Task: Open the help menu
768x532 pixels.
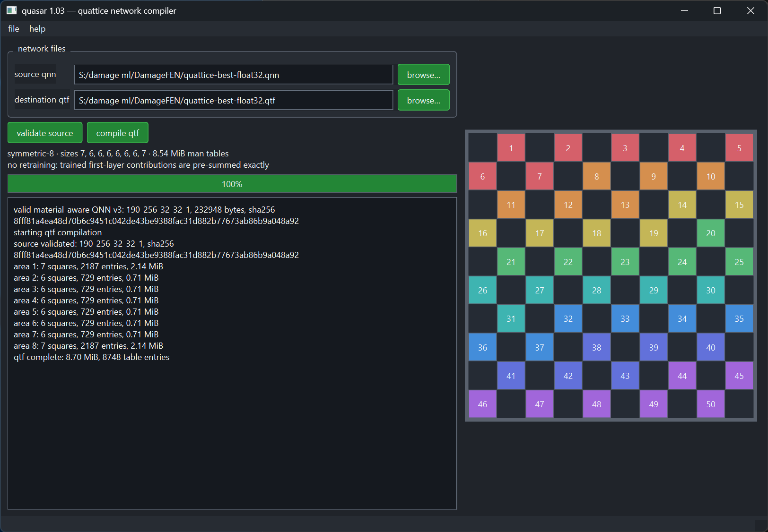Action: 37,29
